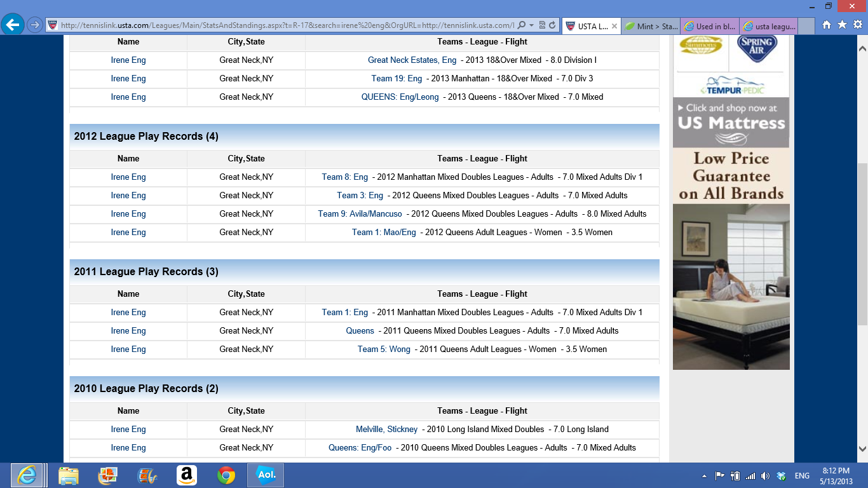The image size is (868, 488).
Task: Open Favorites star icon
Action: (x=842, y=25)
